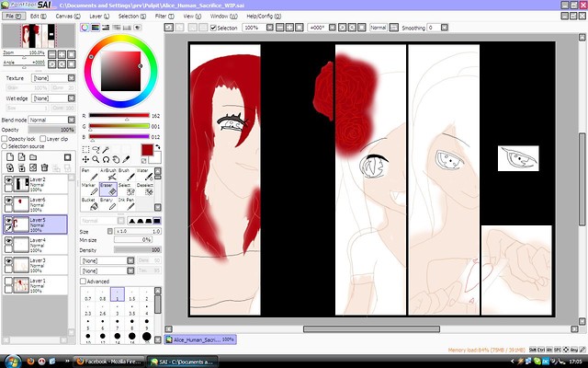Select the Eraser tool
588x368 pixels.
click(108, 190)
